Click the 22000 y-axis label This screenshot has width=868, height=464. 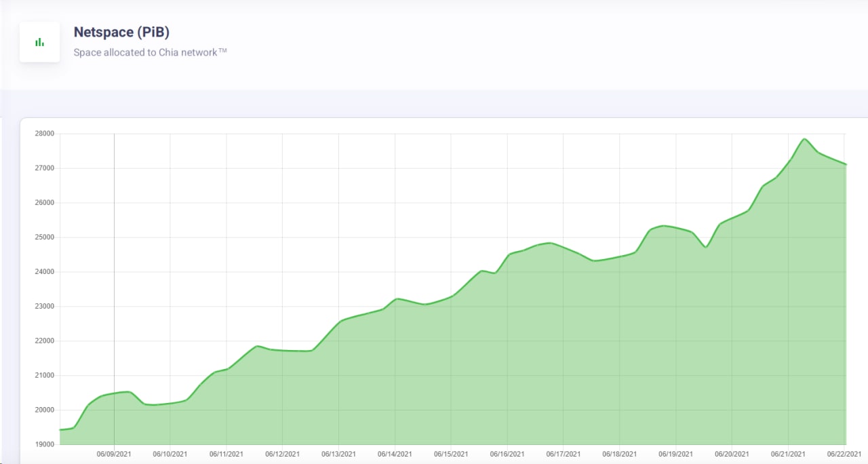point(44,341)
